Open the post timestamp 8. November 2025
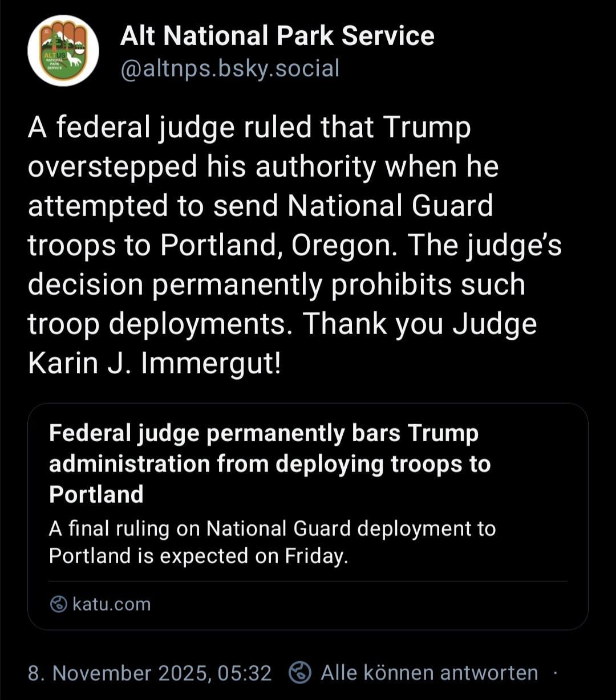Screen dimensions: 616x700 (120, 673)
